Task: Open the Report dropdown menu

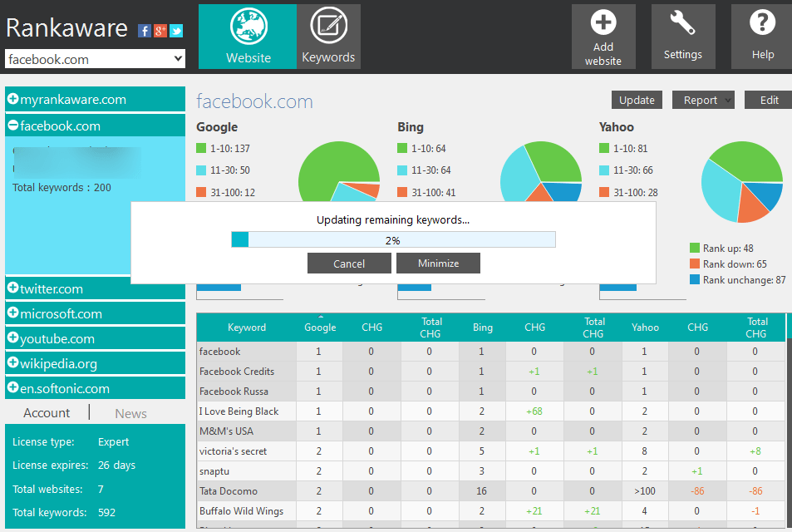Action: point(703,100)
